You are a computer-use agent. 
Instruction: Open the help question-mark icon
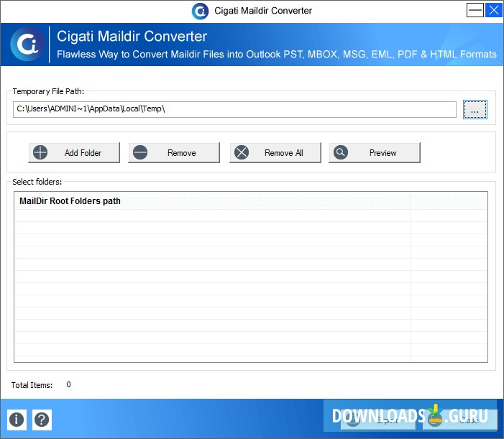(42, 419)
